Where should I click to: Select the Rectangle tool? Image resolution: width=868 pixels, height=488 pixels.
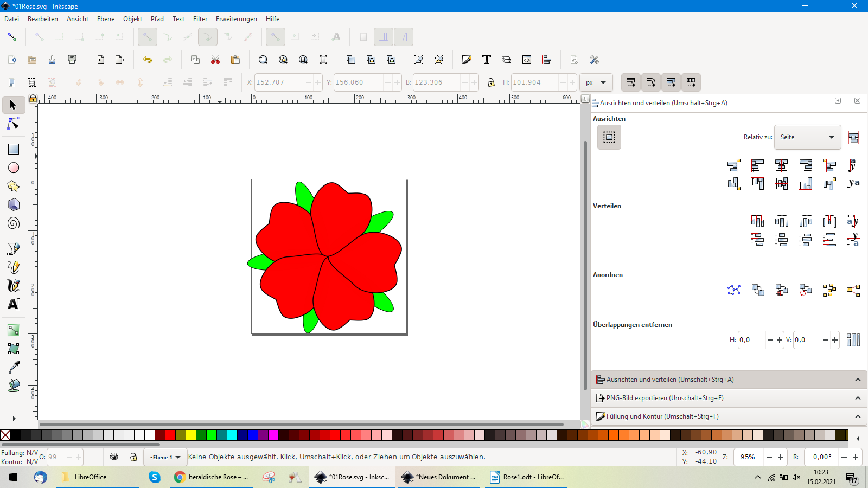pyautogui.click(x=14, y=149)
